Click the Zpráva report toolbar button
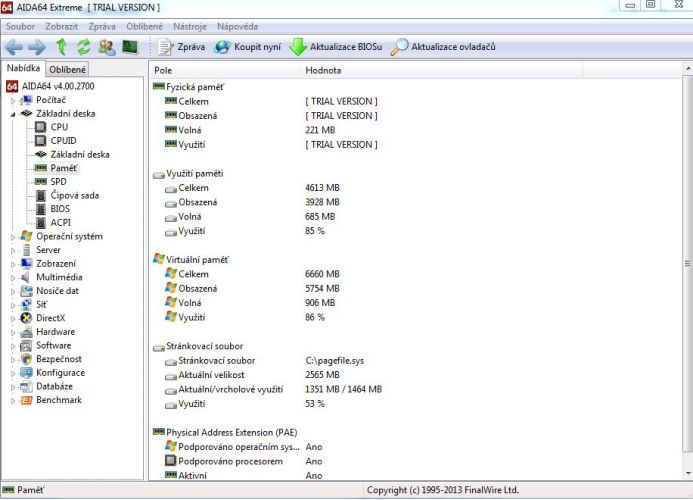This screenshot has height=500, width=693. [x=182, y=47]
